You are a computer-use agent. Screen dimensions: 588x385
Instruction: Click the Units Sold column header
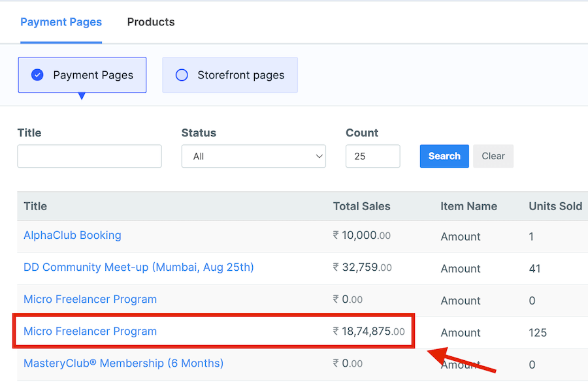555,206
